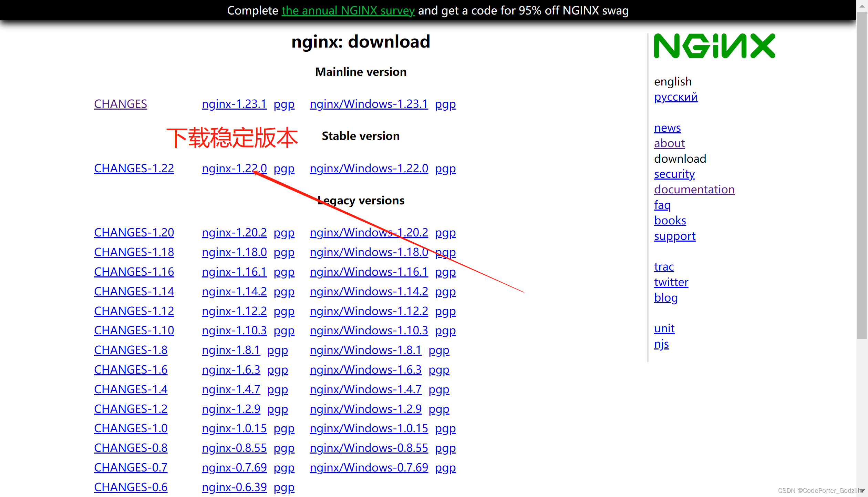Go to news page in sidebar
The height and width of the screenshot is (497, 868).
tap(667, 128)
